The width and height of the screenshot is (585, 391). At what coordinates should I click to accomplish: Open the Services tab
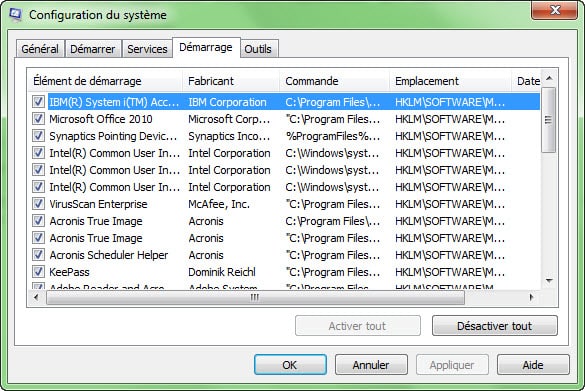147,49
